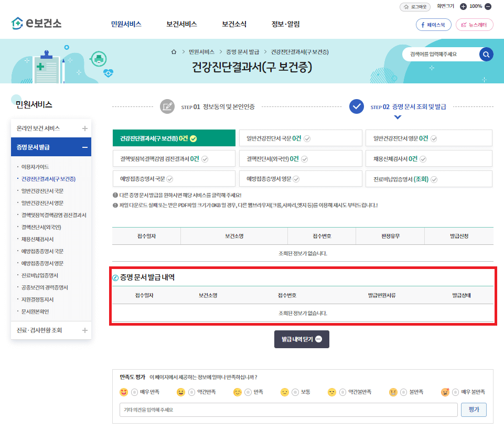The width and height of the screenshot is (504, 441).
Task: Collapse the 증명 문서 발급 menu
Action: pyautogui.click(x=85, y=147)
